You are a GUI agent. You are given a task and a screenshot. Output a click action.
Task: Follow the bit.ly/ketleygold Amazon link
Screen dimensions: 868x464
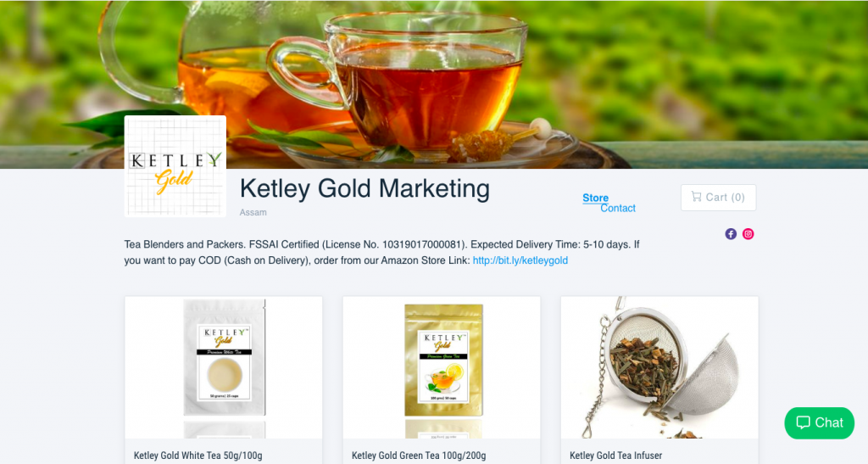(520, 260)
